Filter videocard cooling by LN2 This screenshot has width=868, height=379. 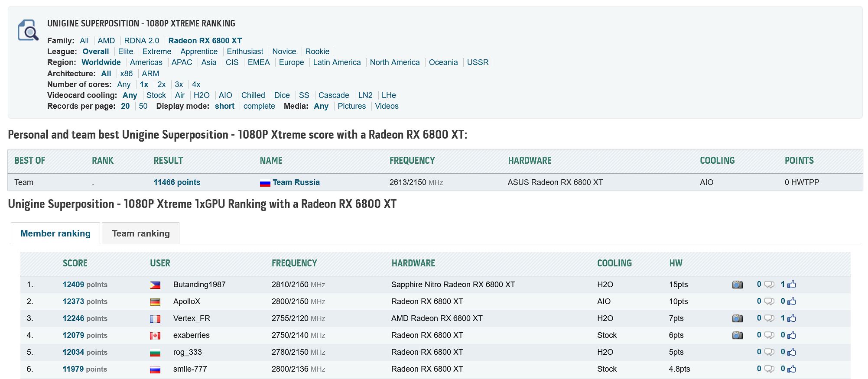tap(365, 95)
